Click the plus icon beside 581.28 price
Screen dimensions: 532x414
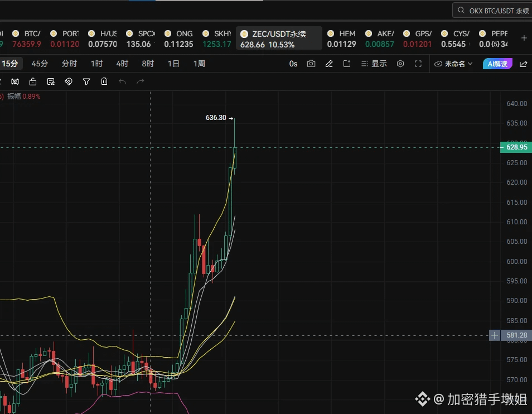[495, 335]
